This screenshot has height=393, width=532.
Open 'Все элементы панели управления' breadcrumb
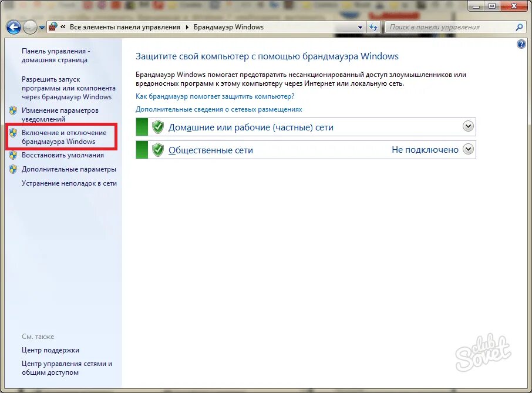tap(125, 27)
